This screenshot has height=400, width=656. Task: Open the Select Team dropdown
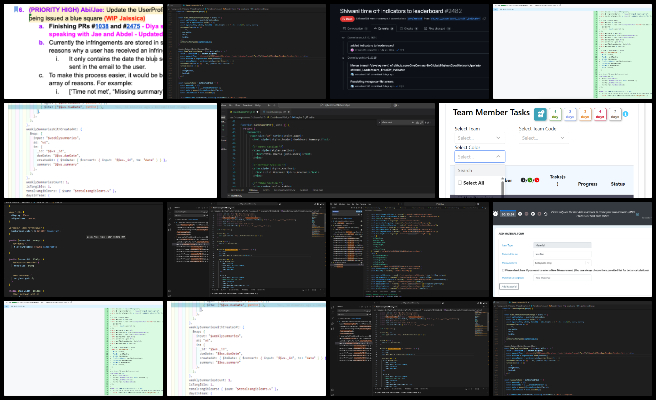click(x=479, y=138)
